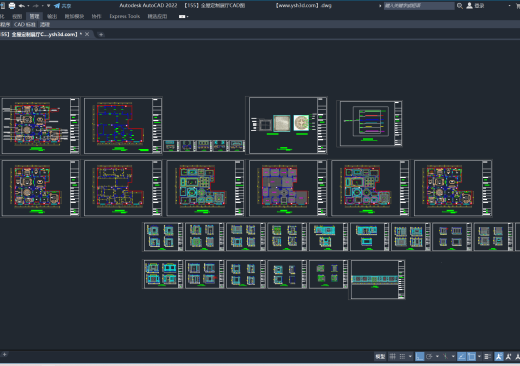The height and width of the screenshot is (366, 520).
Task: Click the layout plus icon at bottom left
Action: [4, 354]
